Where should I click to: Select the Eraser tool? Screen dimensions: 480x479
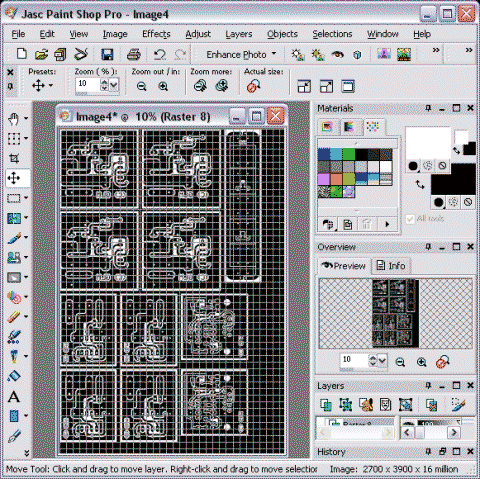pos(14,317)
